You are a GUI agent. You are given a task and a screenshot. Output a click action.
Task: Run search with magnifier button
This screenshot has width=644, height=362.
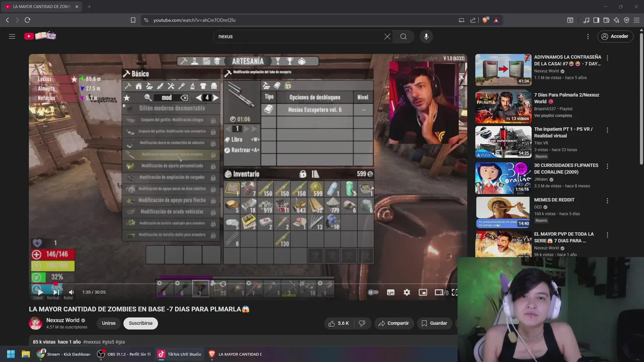[x=404, y=36]
